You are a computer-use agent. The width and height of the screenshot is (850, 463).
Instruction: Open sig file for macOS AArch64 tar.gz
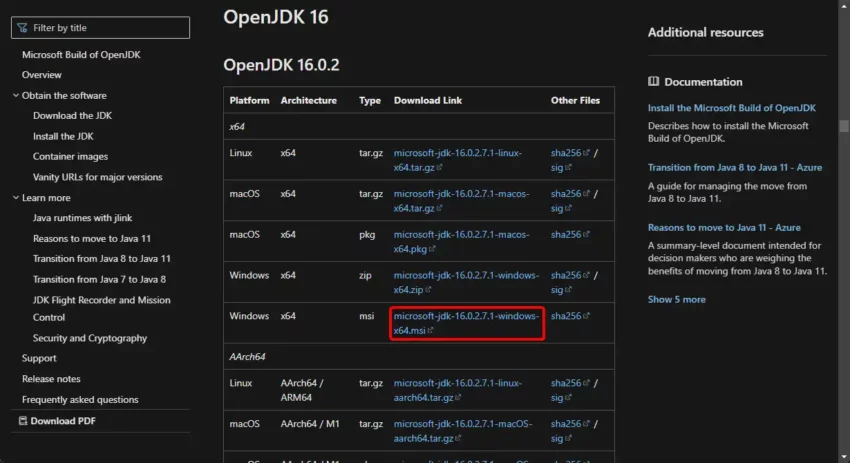pyautogui.click(x=561, y=438)
